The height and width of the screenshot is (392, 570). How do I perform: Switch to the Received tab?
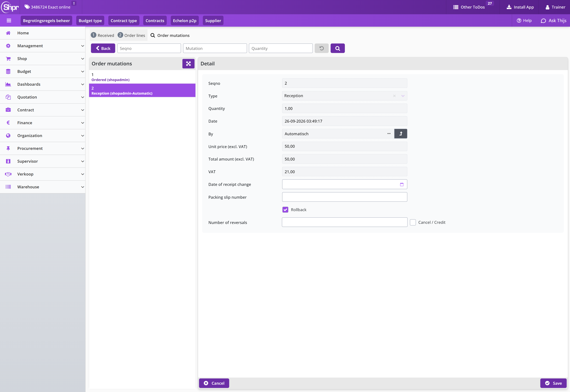tap(103, 35)
